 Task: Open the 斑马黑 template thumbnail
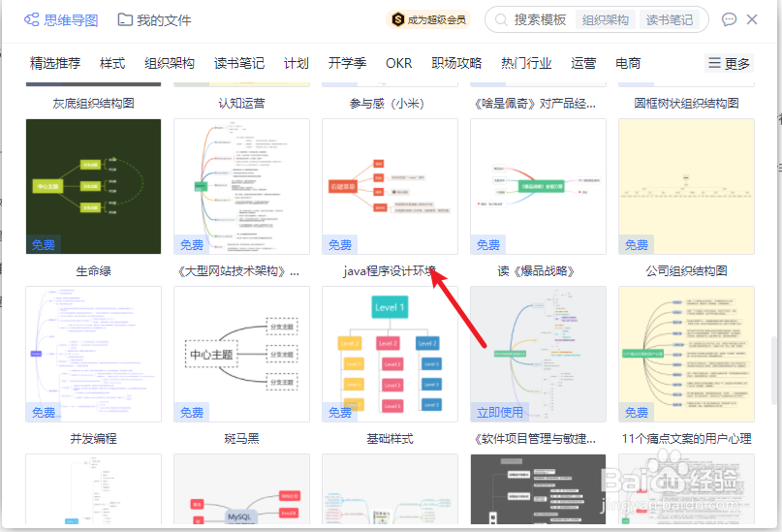242,354
